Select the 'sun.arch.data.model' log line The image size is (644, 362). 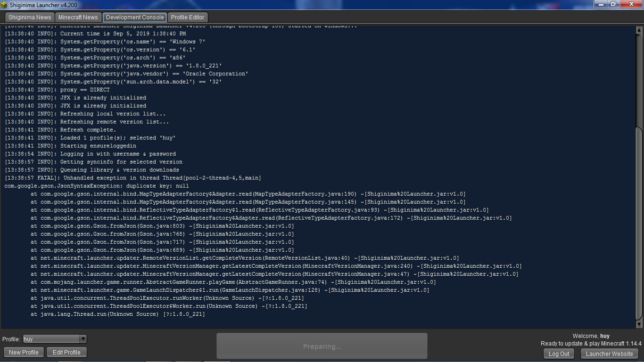(x=113, y=82)
